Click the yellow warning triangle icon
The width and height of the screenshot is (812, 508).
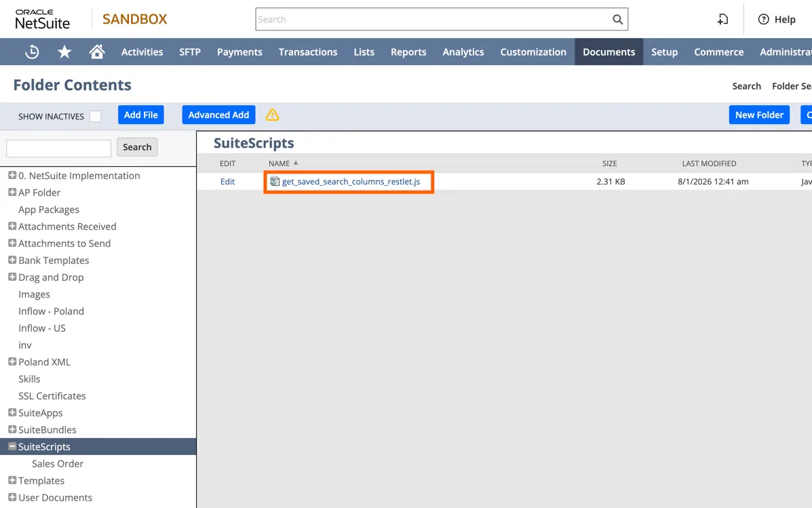coord(273,115)
